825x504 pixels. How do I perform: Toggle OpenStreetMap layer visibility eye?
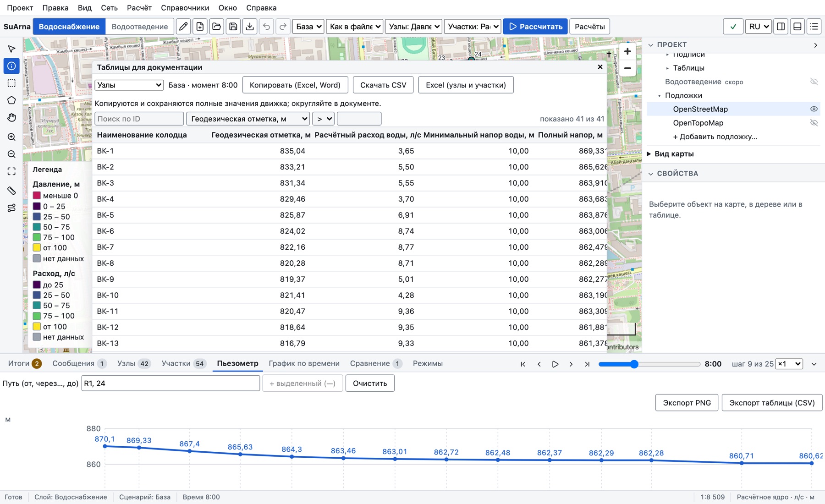pyautogui.click(x=814, y=109)
